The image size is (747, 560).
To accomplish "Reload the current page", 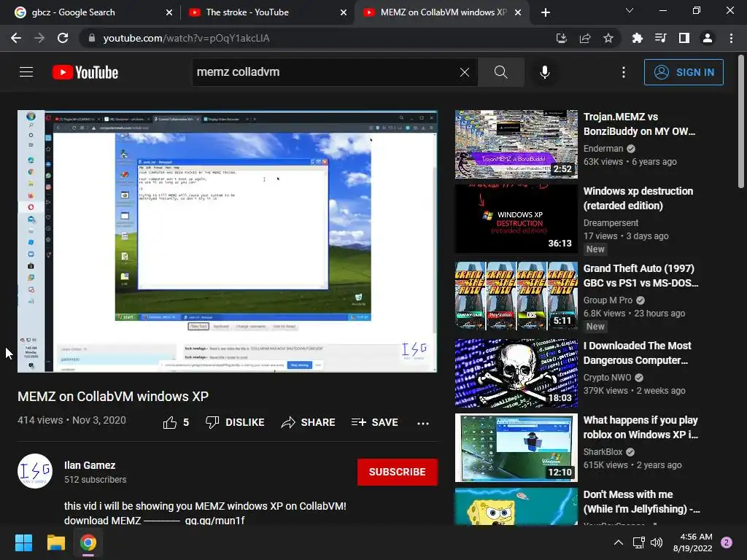I will 63,38.
